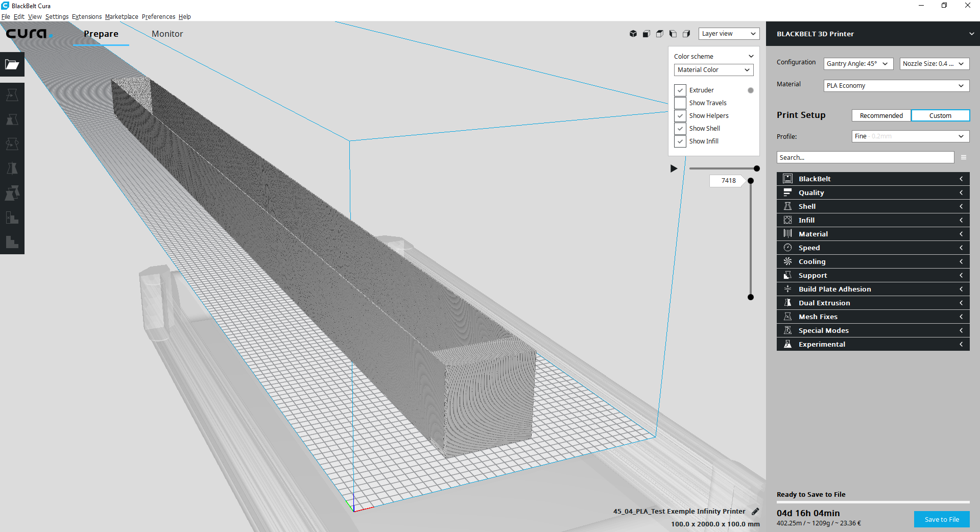The image size is (980, 532).
Task: Switch to top view cube icon
Action: 660,34
